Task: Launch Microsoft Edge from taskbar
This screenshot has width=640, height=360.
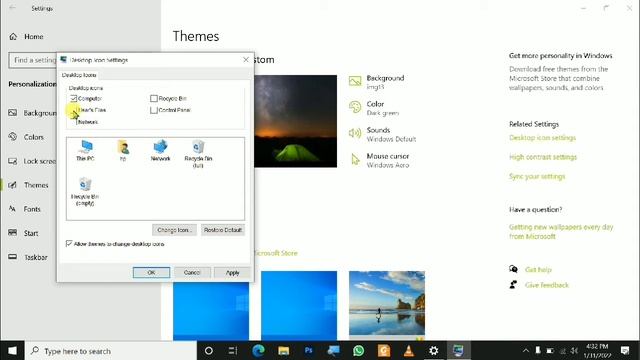Action: pos(258,351)
